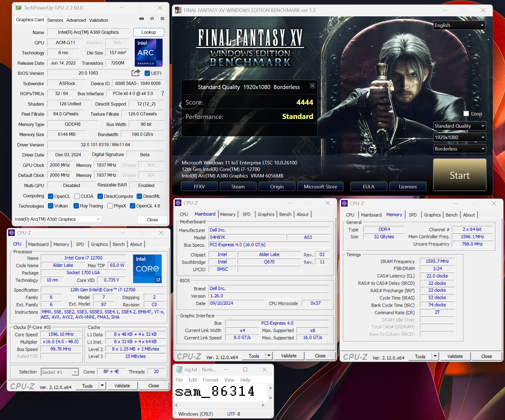Click Notepad vertical scrollbar down arrow
Image resolution: width=505 pixels, height=420 pixels.
pos(270,398)
